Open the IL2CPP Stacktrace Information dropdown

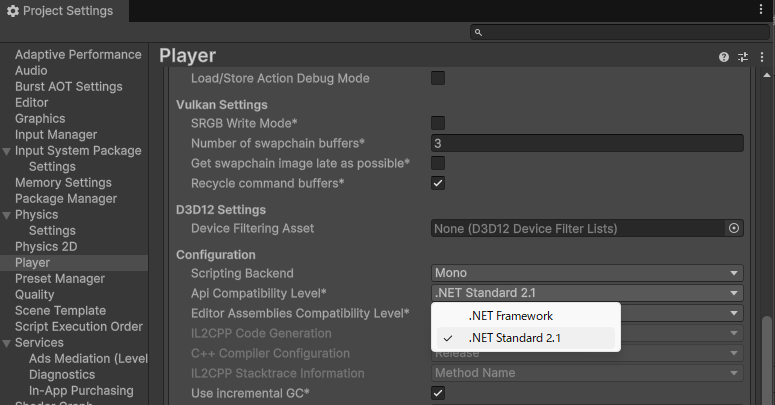[587, 373]
